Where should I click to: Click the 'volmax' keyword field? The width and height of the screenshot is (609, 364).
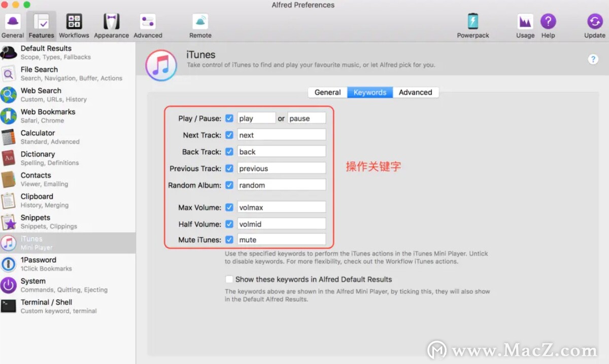[281, 207]
